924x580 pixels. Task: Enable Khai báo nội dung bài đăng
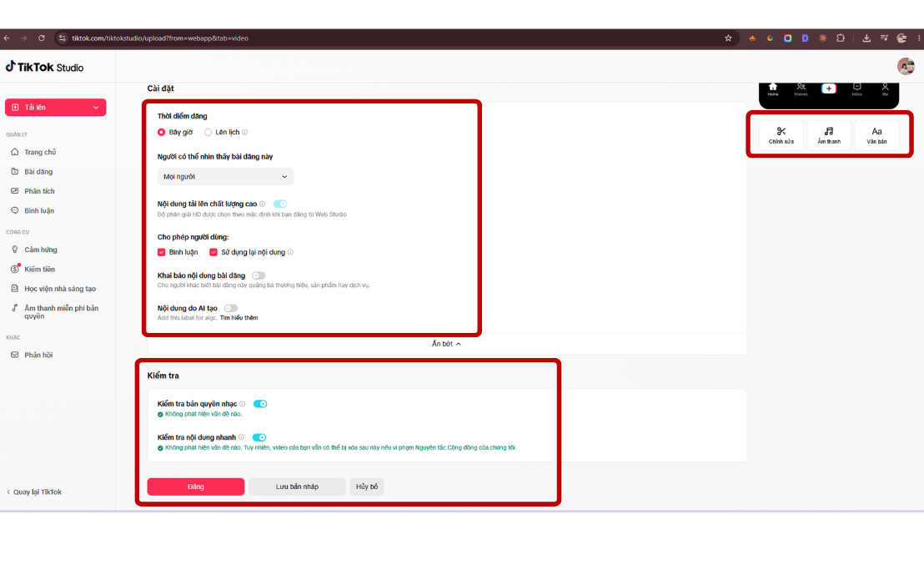[x=259, y=275]
